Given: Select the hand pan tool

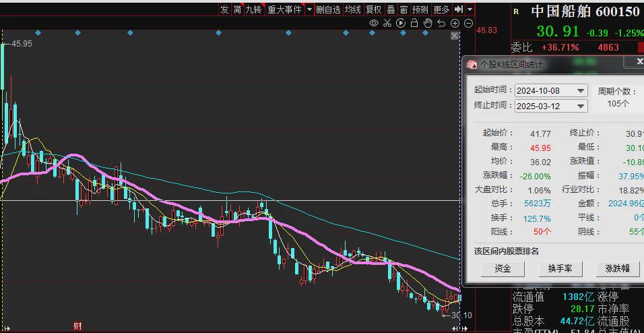Looking at the screenshot, I should [x=428, y=23].
